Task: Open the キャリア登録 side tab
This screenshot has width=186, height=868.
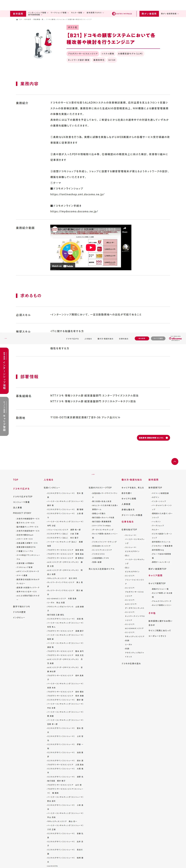Action: coord(4,416)
